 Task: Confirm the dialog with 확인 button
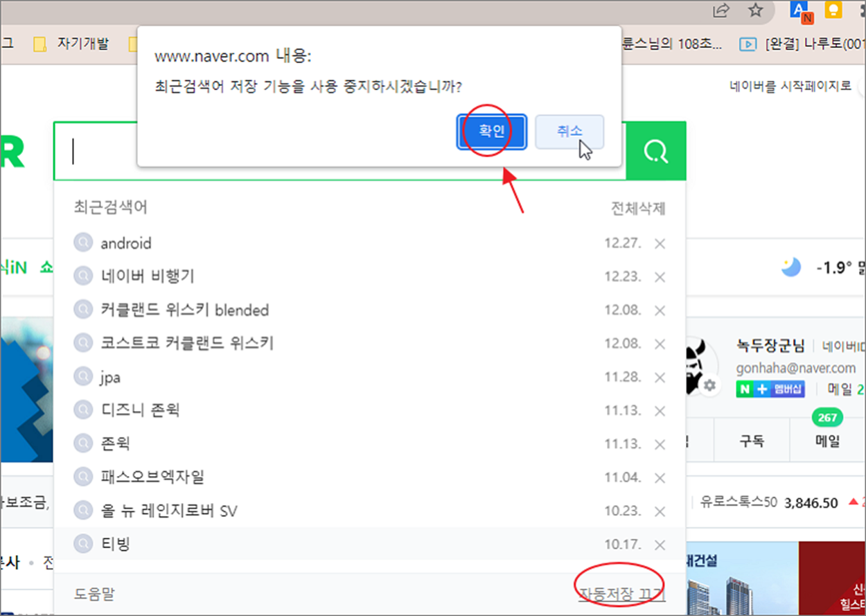coord(492,132)
